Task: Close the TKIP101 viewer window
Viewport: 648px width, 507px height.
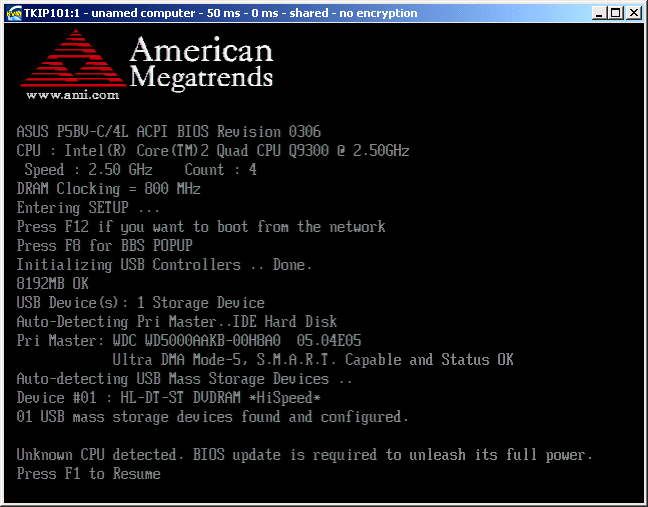Action: 633,13
